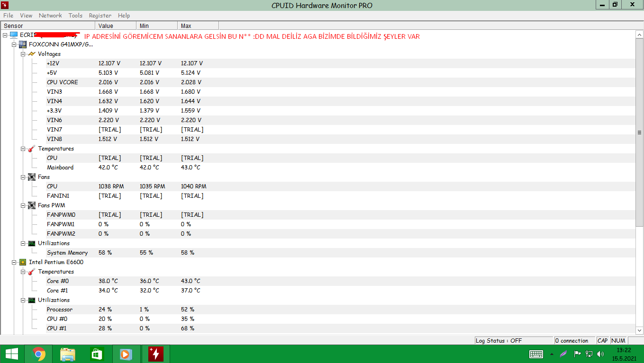Collapse the FOXCONN G41MXP node

click(14, 44)
